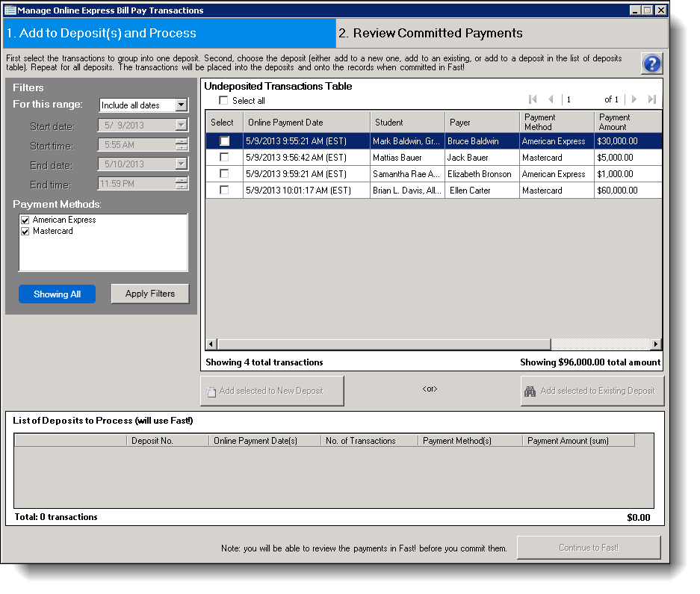Screen dimensions: 700x594
Task: Click the last page navigation icon
Action: (652, 99)
